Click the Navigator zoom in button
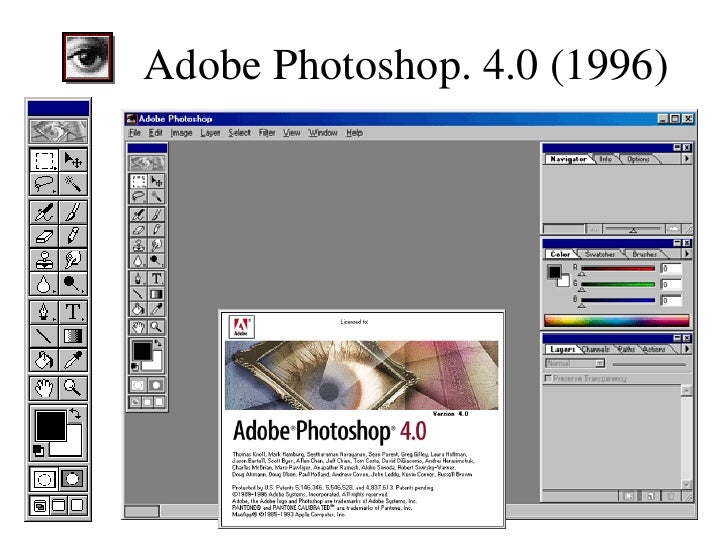The height and width of the screenshot is (546, 728). pyautogui.click(x=674, y=229)
